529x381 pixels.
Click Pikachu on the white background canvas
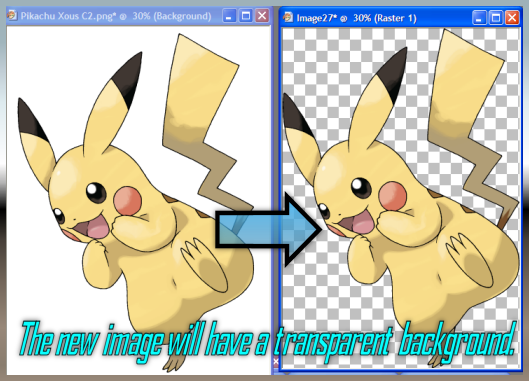135,202
